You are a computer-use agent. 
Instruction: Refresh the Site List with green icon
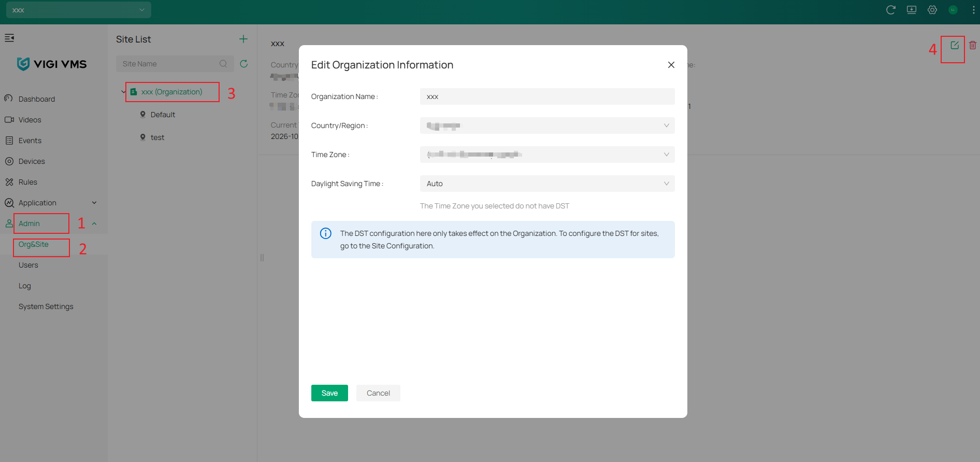[x=244, y=64]
